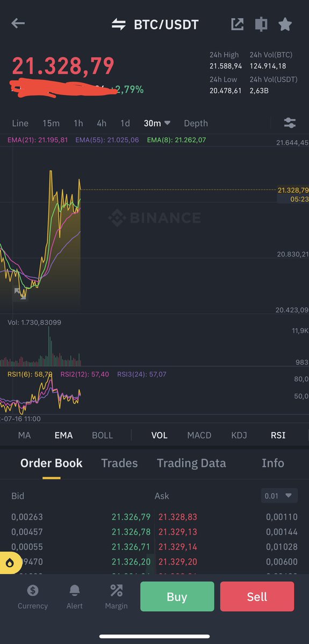309x644 pixels.
Task: Toggle the KDJ sub-indicator
Action: [239, 435]
